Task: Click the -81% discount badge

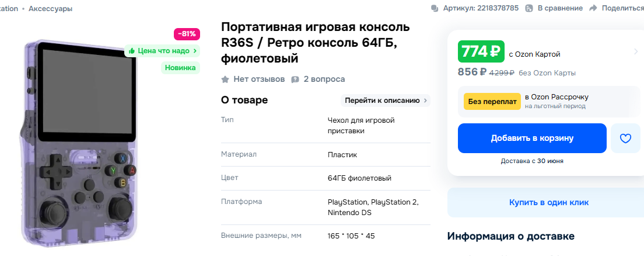Action: pyautogui.click(x=187, y=34)
